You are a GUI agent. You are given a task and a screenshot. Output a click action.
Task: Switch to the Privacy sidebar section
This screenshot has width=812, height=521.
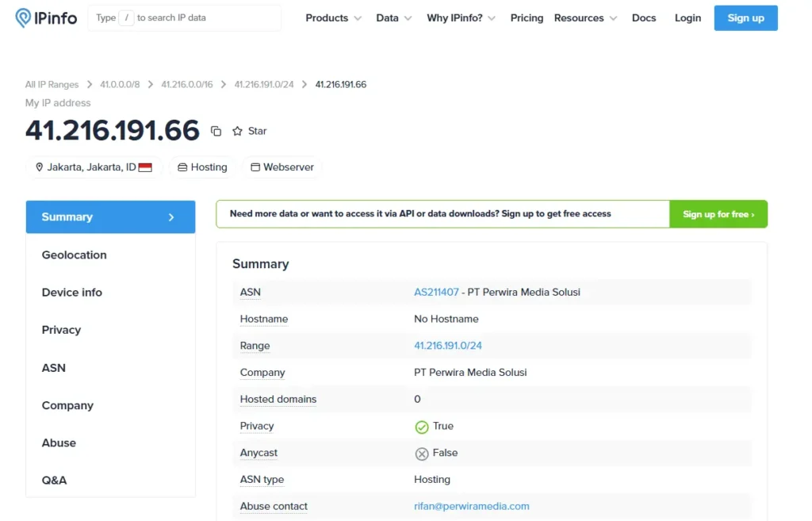[x=61, y=330]
